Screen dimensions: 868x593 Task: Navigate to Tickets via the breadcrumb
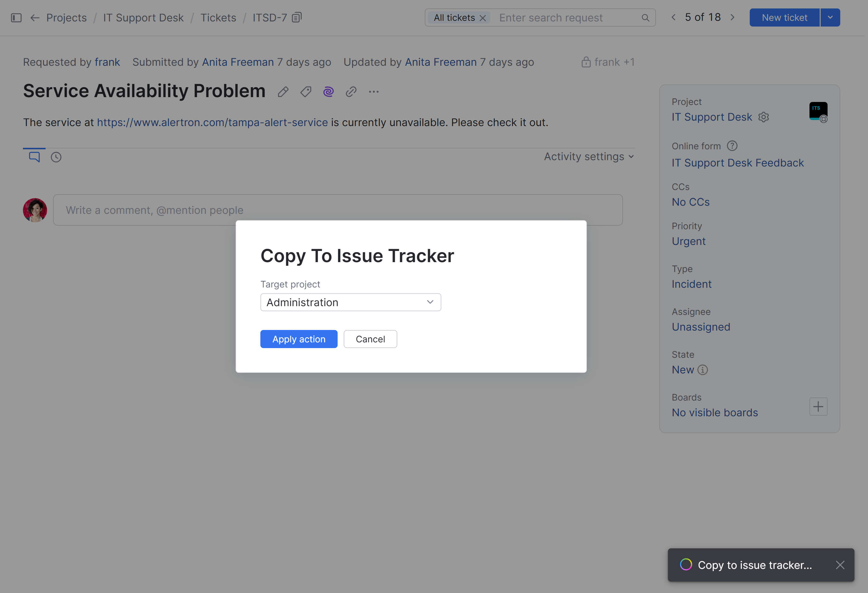pos(218,17)
